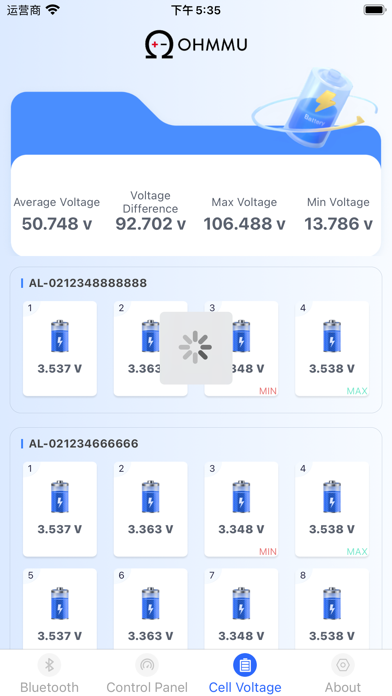Image resolution: width=392 pixels, height=696 pixels.
Task: Tap 3.348 V reading of cell 3, pack AL-021234666666
Action: click(241, 529)
